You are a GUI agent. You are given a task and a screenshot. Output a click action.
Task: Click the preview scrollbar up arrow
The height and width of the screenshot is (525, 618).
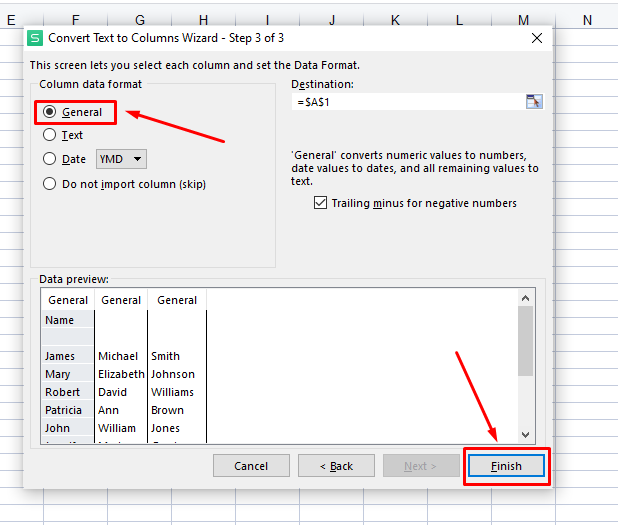point(525,298)
